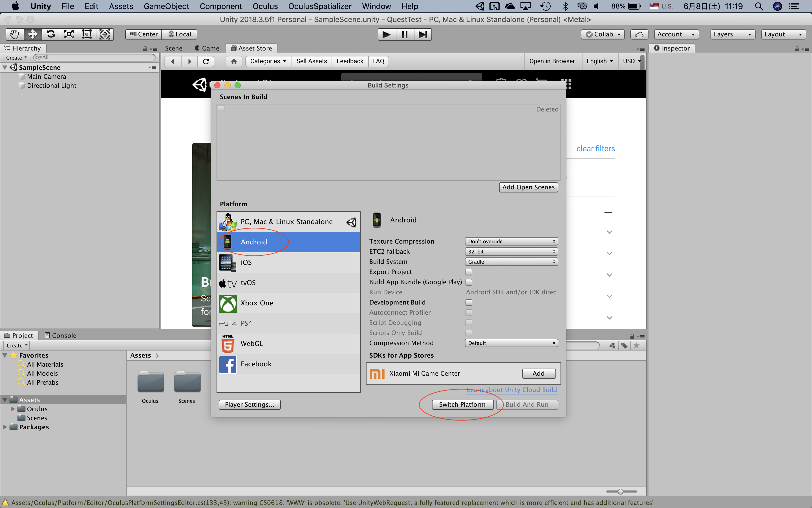812x508 pixels.
Task: Collapse SampleScene in Hierarchy
Action: click(x=5, y=67)
